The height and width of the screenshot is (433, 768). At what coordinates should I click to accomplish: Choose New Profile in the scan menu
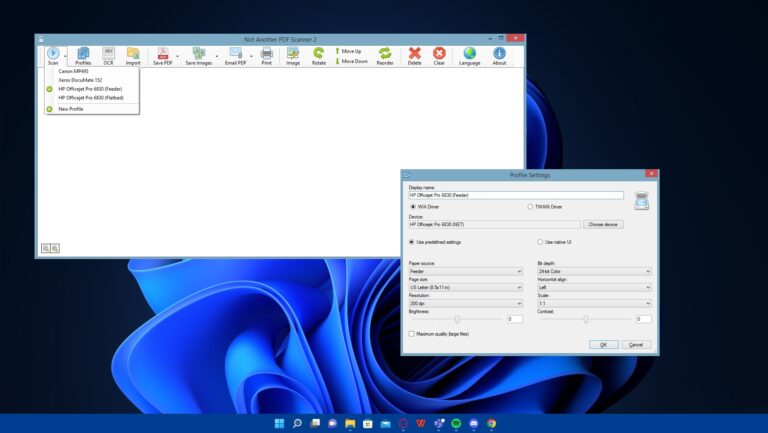(70, 109)
